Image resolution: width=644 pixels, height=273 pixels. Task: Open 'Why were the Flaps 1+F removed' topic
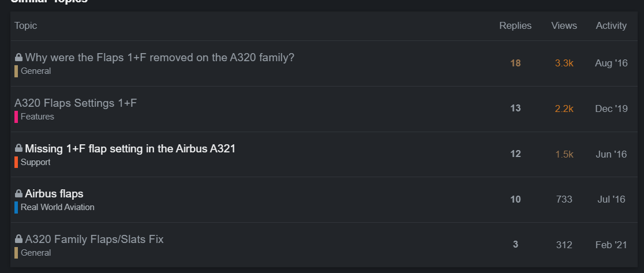pyautogui.click(x=159, y=58)
